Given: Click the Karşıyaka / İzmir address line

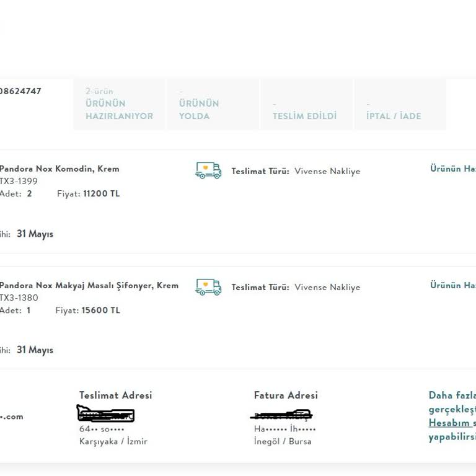Looking at the screenshot, I should point(113,441).
